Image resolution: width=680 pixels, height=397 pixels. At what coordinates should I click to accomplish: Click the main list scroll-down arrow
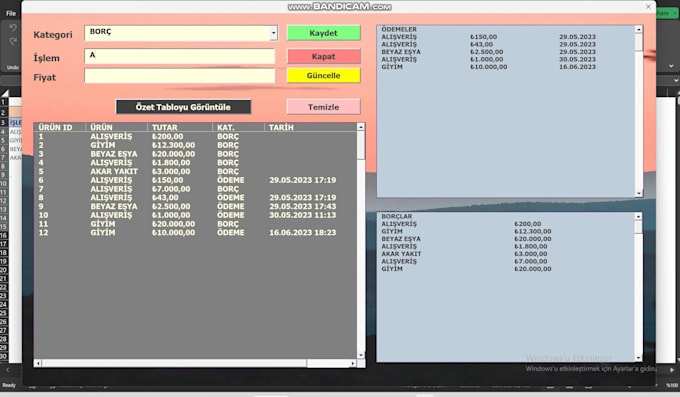coord(361,355)
